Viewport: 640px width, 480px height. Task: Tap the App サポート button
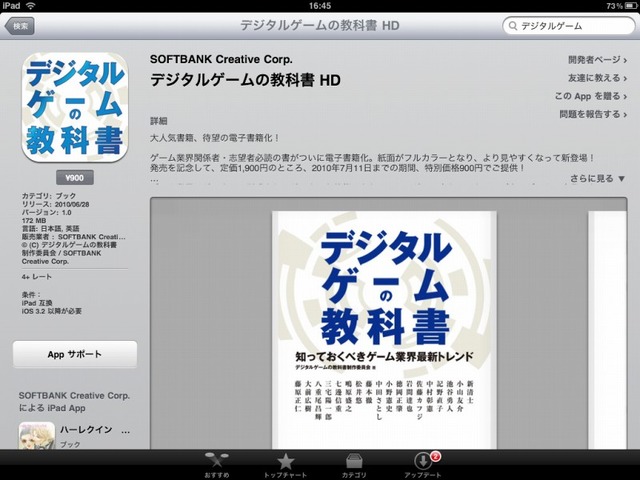(x=75, y=354)
